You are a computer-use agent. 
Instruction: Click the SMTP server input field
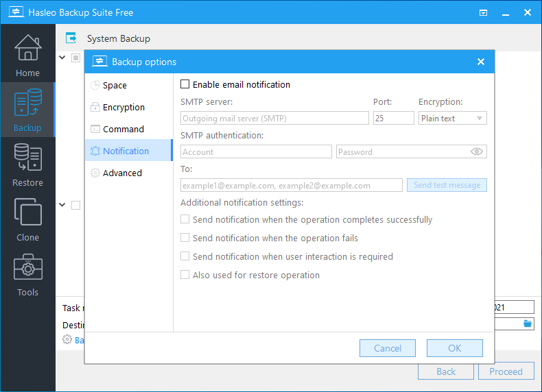274,118
